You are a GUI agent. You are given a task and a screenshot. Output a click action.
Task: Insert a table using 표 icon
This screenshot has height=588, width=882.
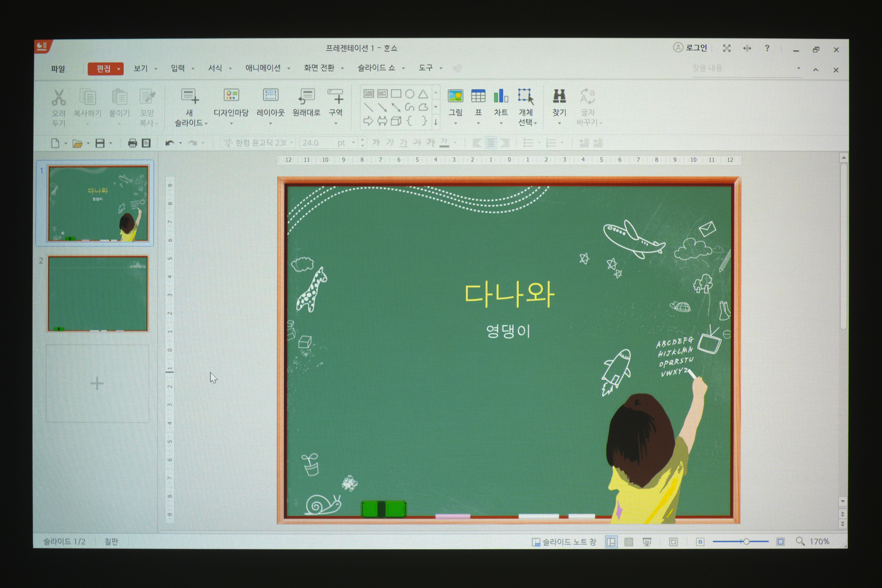tap(478, 96)
